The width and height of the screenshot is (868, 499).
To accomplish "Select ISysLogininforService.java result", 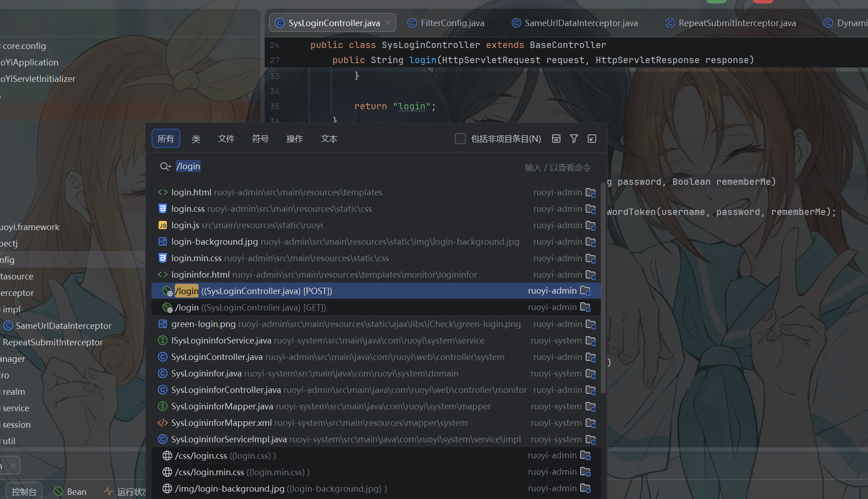I will 376,341.
